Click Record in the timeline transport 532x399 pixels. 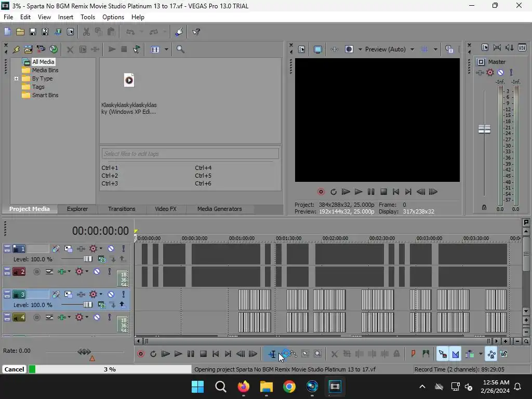tap(141, 354)
